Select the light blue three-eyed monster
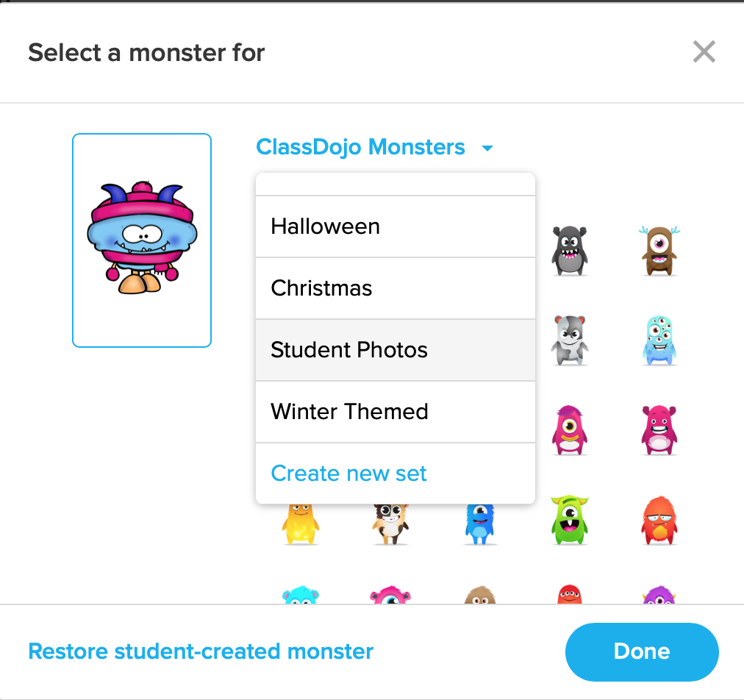 [x=659, y=340]
